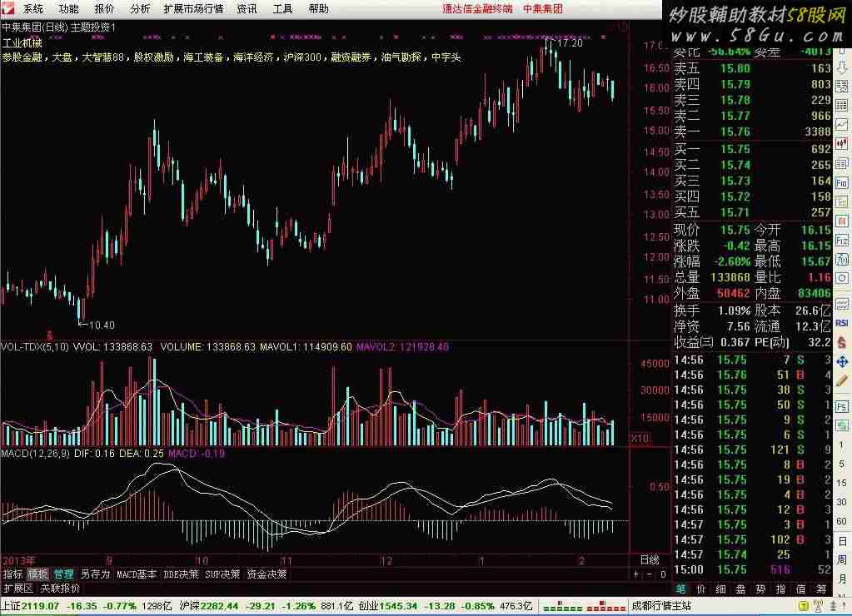The image size is (852, 616).
Task: Select the 价 price distribution tab
Action: point(701,589)
